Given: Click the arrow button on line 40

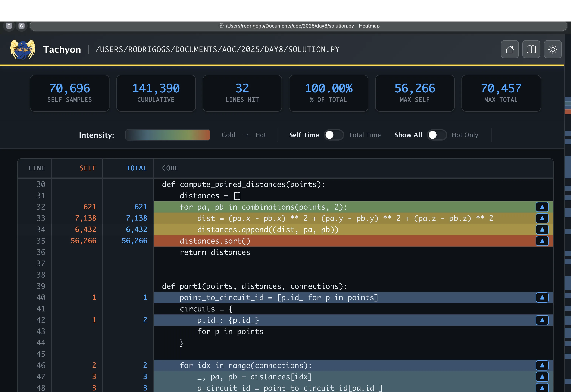Looking at the screenshot, I should (x=542, y=297).
